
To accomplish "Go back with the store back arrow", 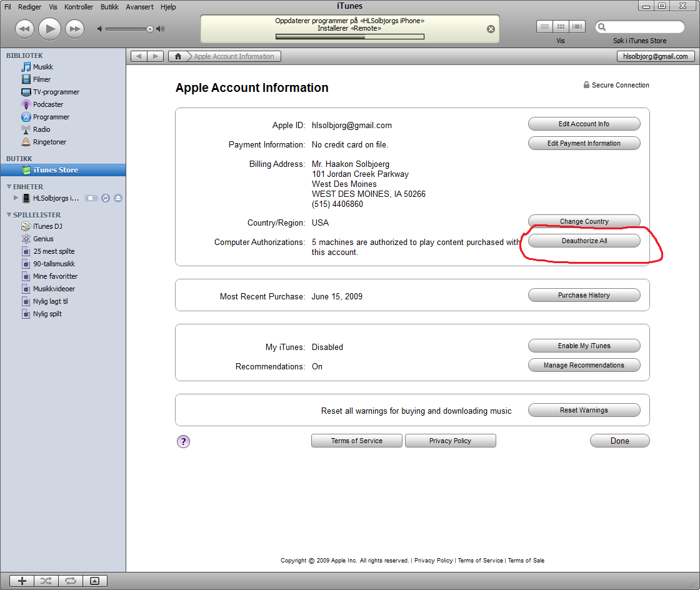I will (139, 56).
